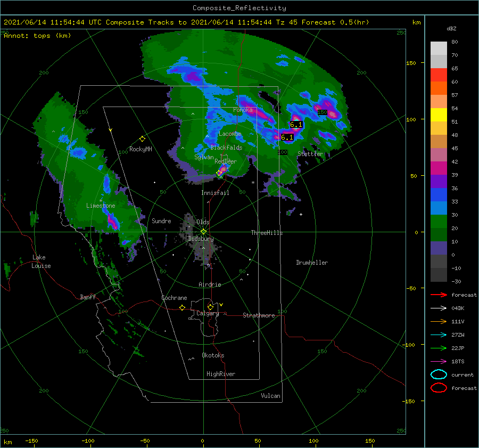This screenshot has height=448, width=479.
Task: Click the '80' value in dBZ scale
Action: click(455, 42)
